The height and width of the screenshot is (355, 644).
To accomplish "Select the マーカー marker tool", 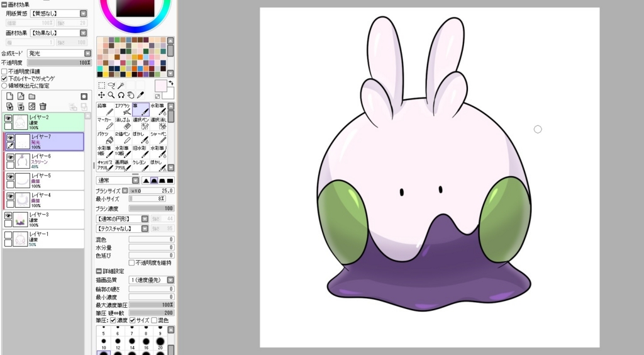I will coord(105,123).
